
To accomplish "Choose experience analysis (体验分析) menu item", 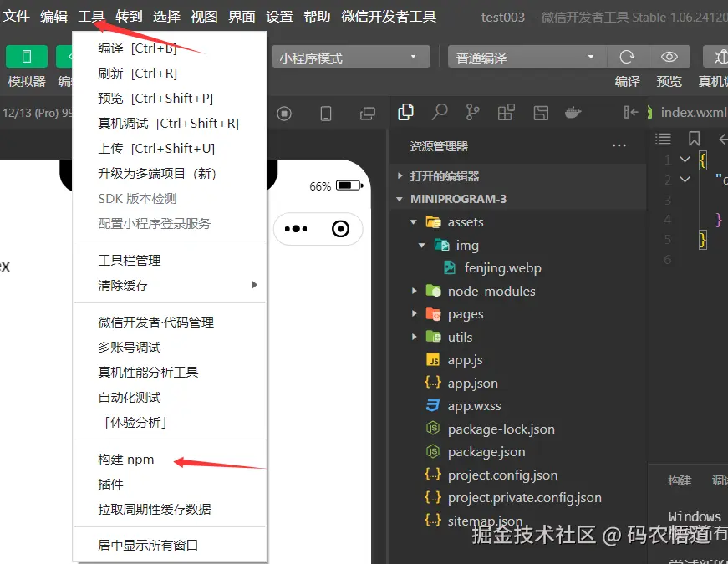I will pyautogui.click(x=170, y=423).
